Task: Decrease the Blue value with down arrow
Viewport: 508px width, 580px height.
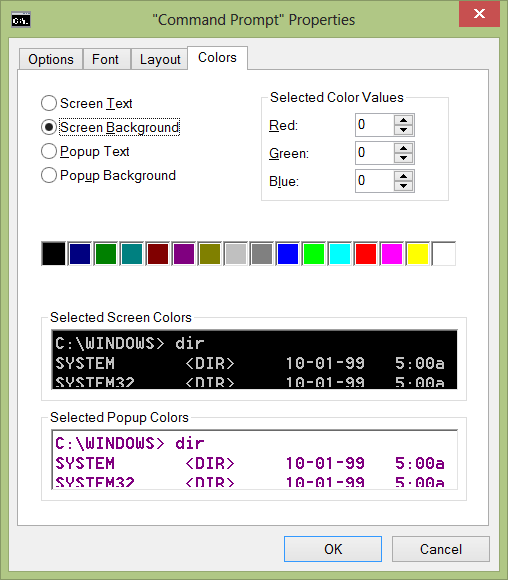Action: click(x=403, y=186)
